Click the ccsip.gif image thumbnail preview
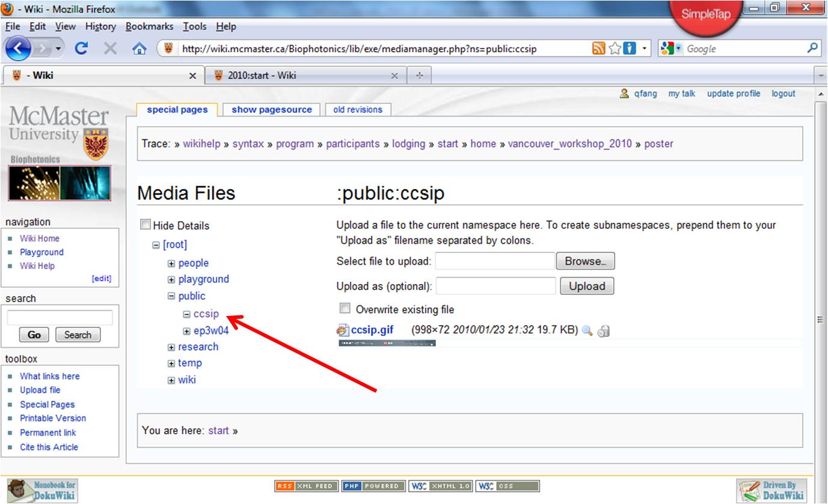 point(387,343)
